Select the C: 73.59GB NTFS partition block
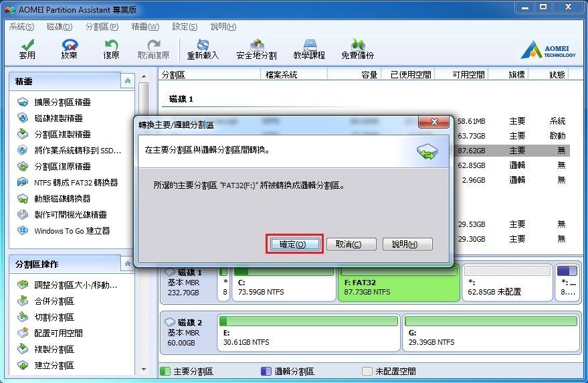Screen dimensions: 588x383 point(284,283)
